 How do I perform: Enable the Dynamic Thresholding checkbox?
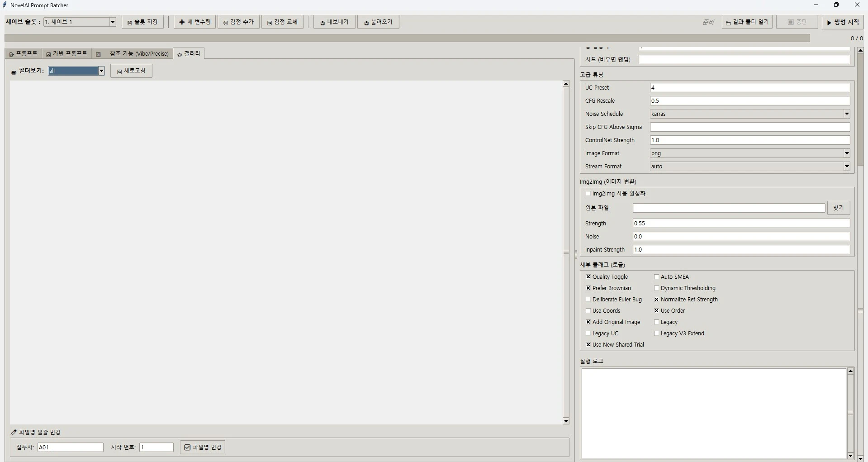tap(657, 288)
